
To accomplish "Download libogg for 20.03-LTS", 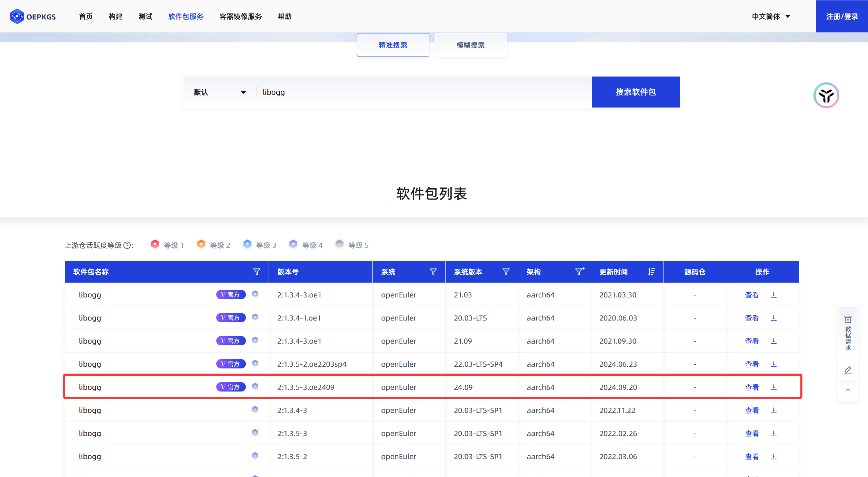I will click(774, 318).
